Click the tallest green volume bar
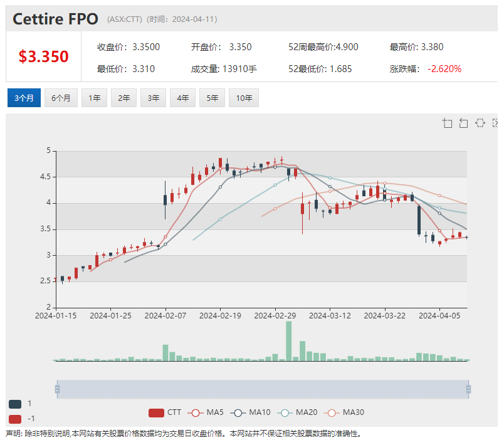504x445 pixels. tap(288, 341)
